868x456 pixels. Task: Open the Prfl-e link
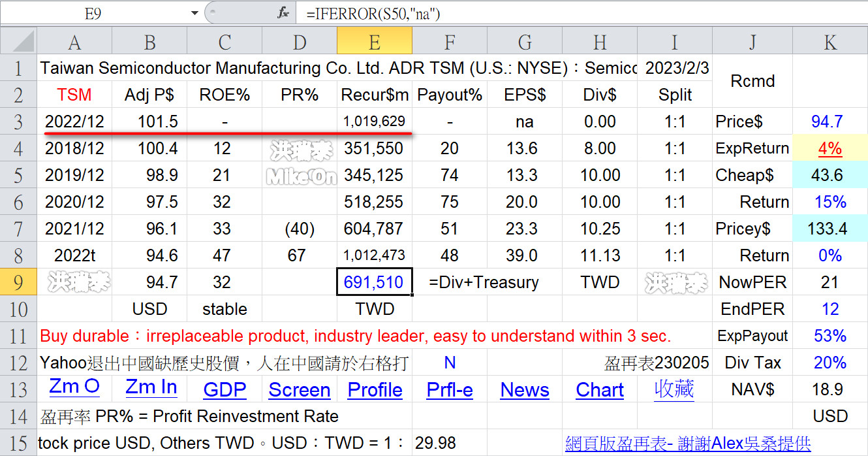450,390
